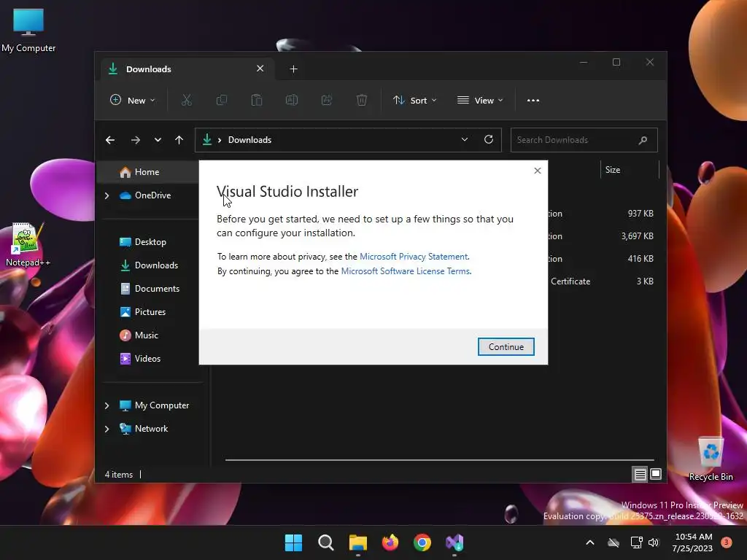Screen dimensions: 747x560
Task: Click the Share icon in Explorer toolbar
Action: tap(327, 101)
